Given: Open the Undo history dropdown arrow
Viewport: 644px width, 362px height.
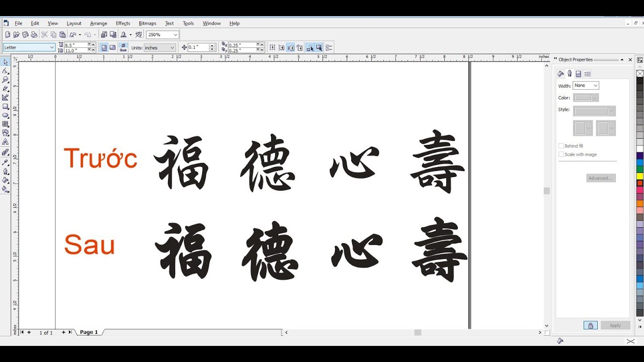Looking at the screenshot, I should click(x=79, y=35).
